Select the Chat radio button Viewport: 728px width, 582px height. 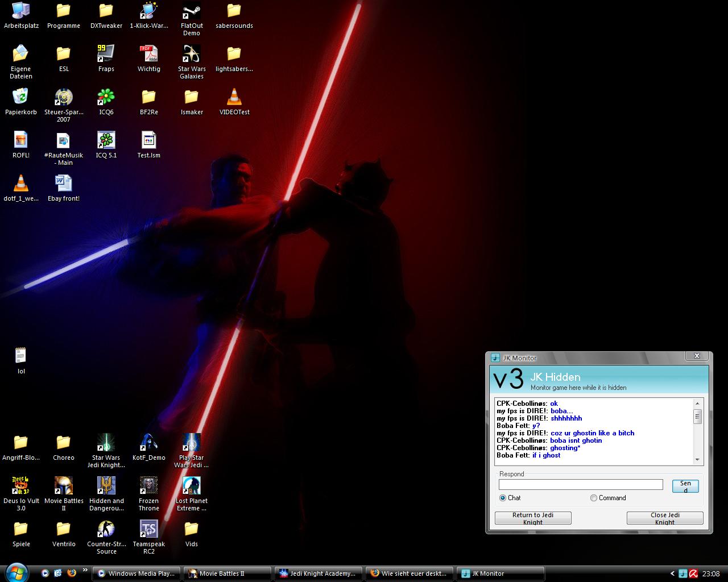pos(503,498)
